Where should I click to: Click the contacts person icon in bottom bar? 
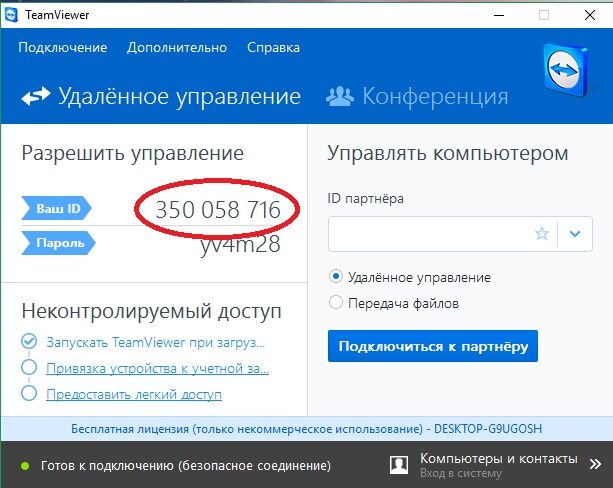(398, 465)
